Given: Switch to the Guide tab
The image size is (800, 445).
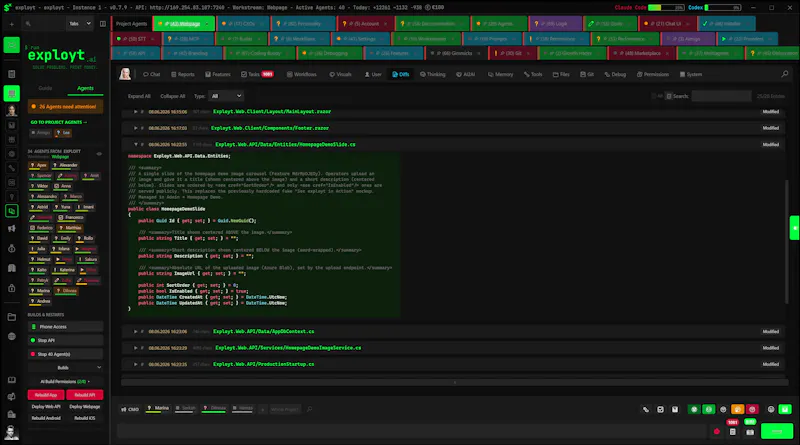Looking at the screenshot, I should pos(45,88).
